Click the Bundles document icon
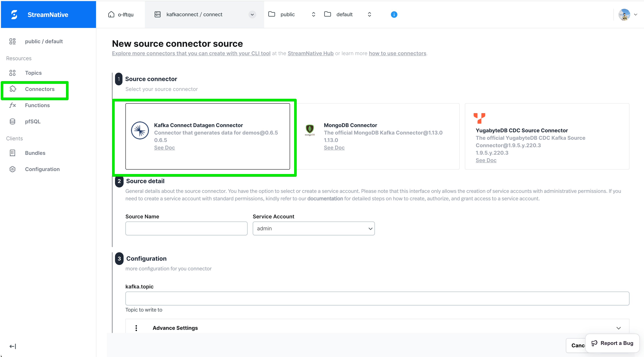Screen dimensions: 644x357 (x=12, y=153)
